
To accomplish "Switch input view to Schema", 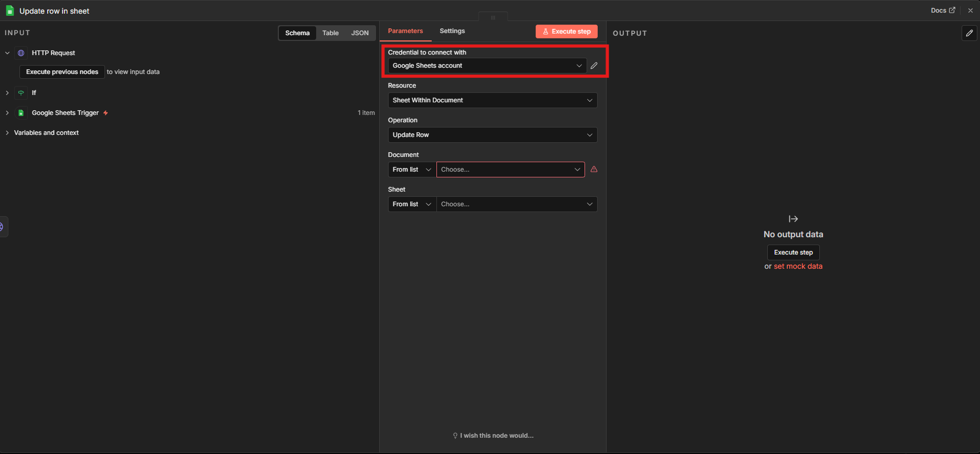I will tap(297, 33).
